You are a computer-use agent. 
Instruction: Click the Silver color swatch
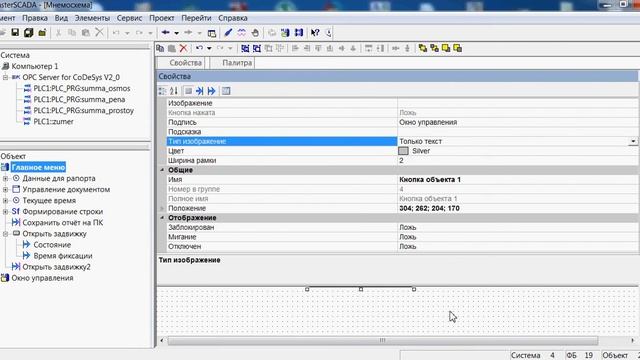pyautogui.click(x=403, y=151)
